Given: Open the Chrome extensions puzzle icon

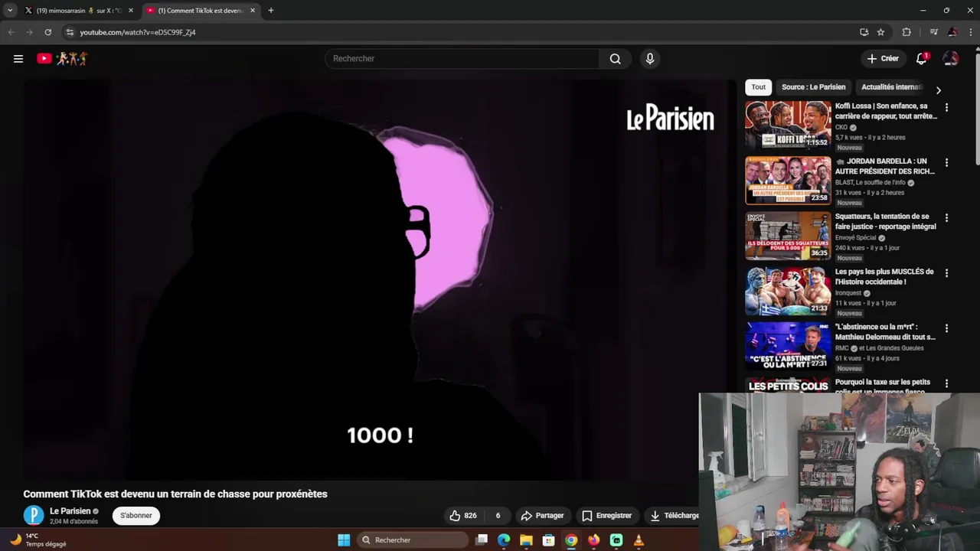Looking at the screenshot, I should point(906,32).
